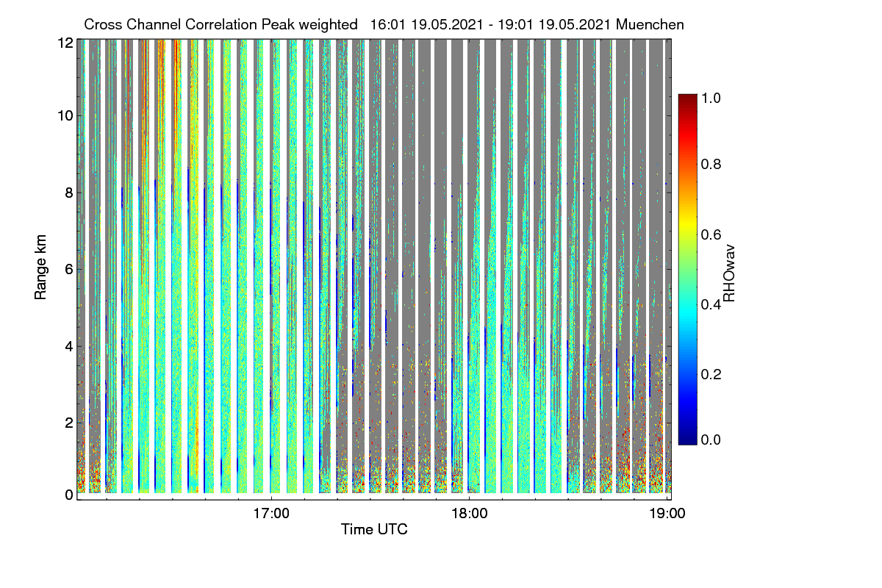This screenshot has height=588, width=882.
Task: Click the date range '16:01 19.05.2021 - 19:01 19.05.2021' in the title
Action: pos(492,25)
